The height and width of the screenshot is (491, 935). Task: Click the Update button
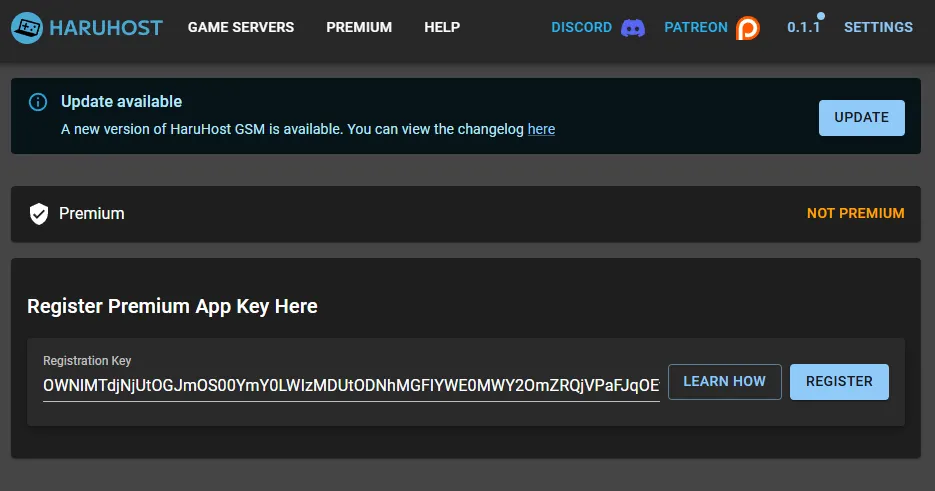click(862, 118)
